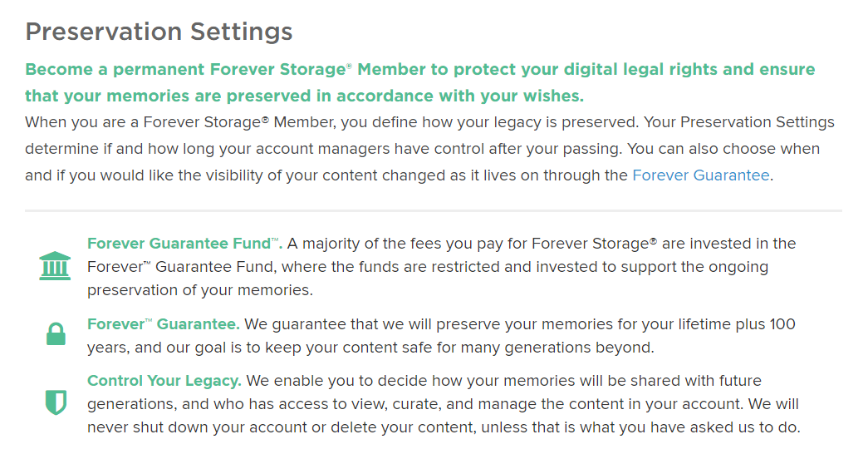This screenshot has height=454, width=868.
Task: Open the Forever Guarantee link
Action: pyautogui.click(x=701, y=175)
